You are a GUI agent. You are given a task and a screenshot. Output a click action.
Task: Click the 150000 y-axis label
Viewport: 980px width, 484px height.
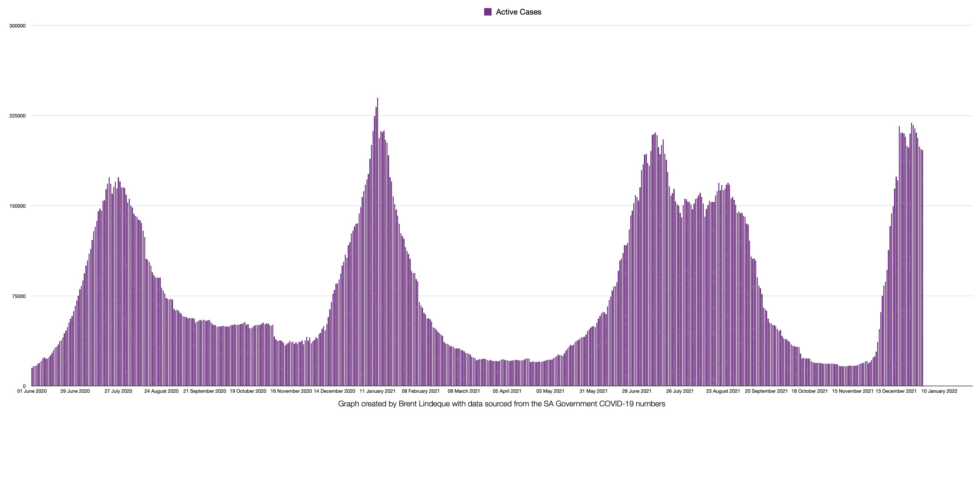coord(17,206)
